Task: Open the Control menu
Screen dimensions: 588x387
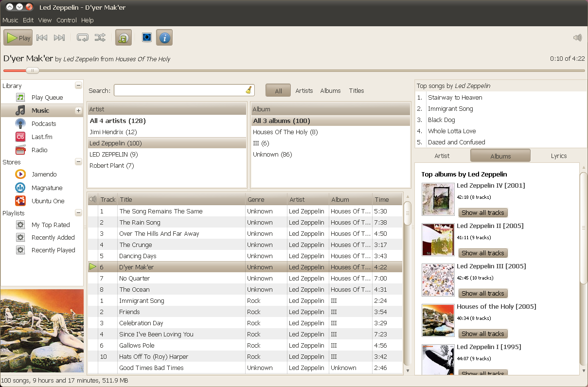Action: pos(67,20)
